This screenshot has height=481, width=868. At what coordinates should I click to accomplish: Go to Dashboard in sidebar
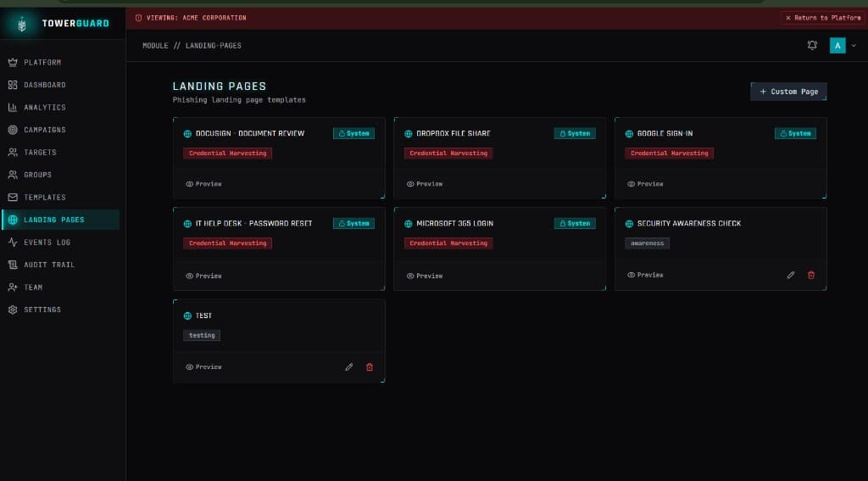pyautogui.click(x=59, y=85)
